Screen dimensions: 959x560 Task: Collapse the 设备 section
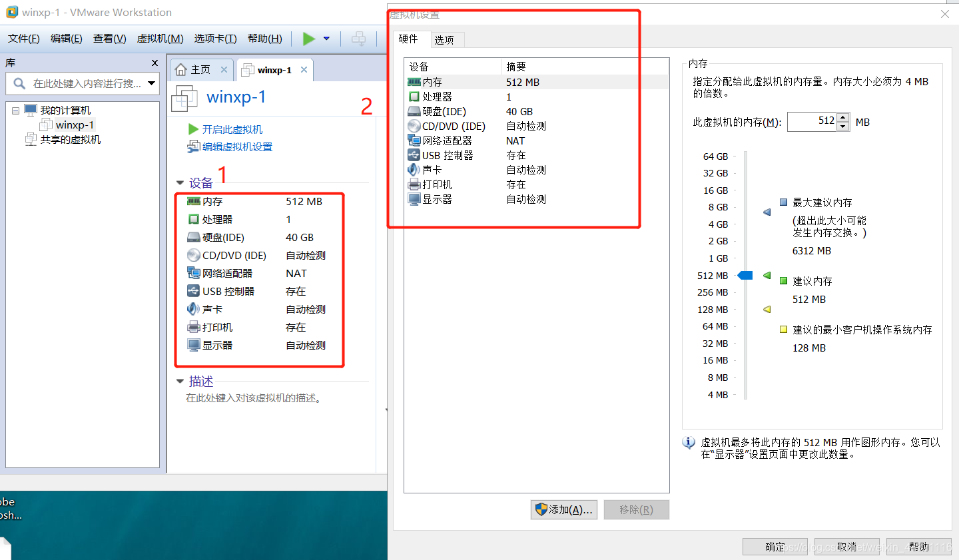[180, 183]
